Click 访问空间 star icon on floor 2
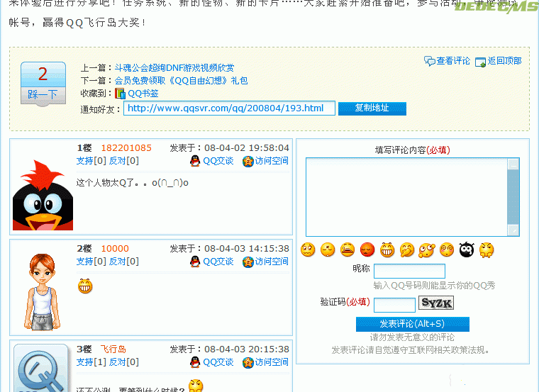539x392 pixels. 248,262
